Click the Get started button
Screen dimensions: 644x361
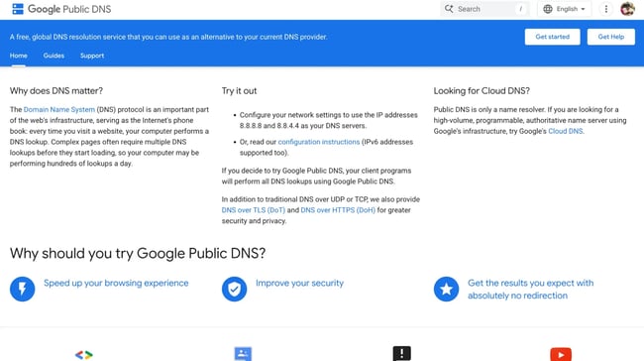[x=553, y=37]
